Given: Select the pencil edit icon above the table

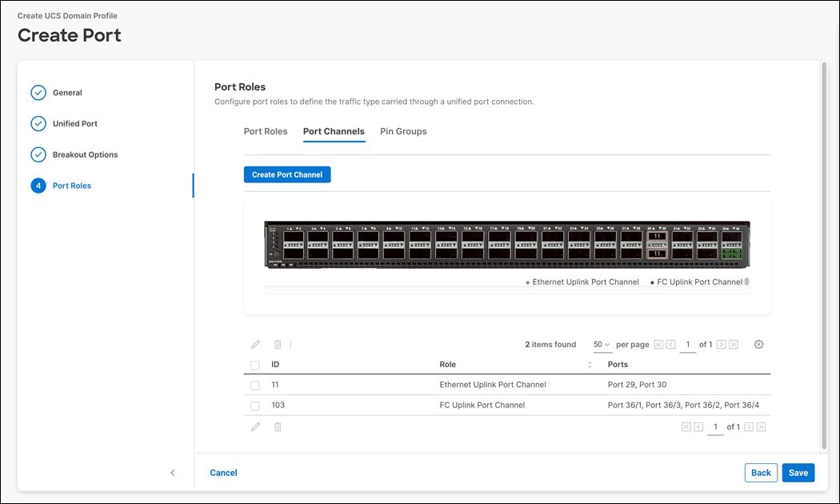Looking at the screenshot, I should coord(255,344).
